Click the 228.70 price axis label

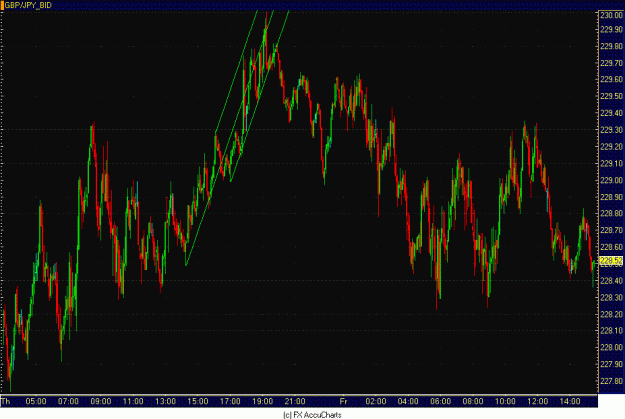click(611, 230)
